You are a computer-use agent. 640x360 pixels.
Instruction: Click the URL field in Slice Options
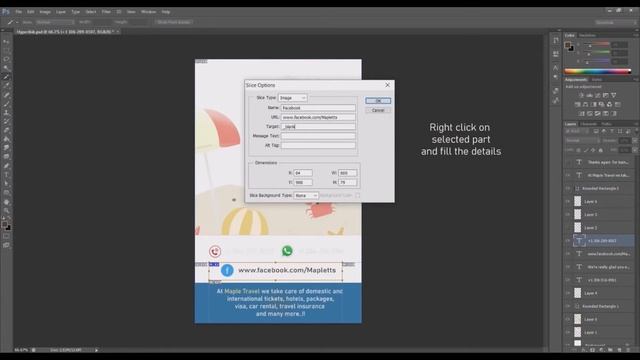(318, 117)
